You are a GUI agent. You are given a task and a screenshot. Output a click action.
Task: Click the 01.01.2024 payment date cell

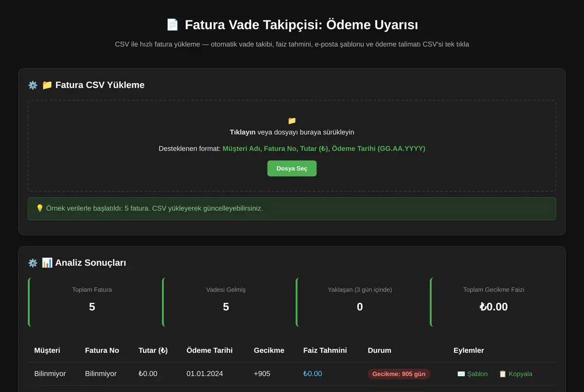pos(205,374)
